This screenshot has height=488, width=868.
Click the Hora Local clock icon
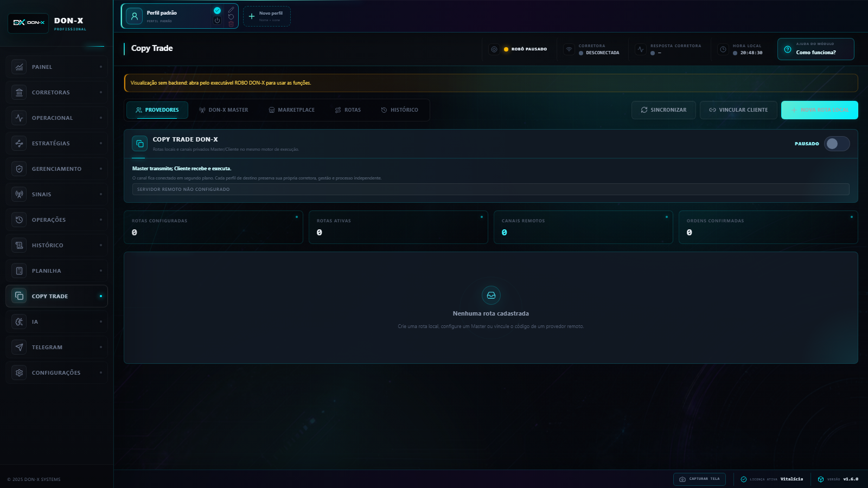723,49
